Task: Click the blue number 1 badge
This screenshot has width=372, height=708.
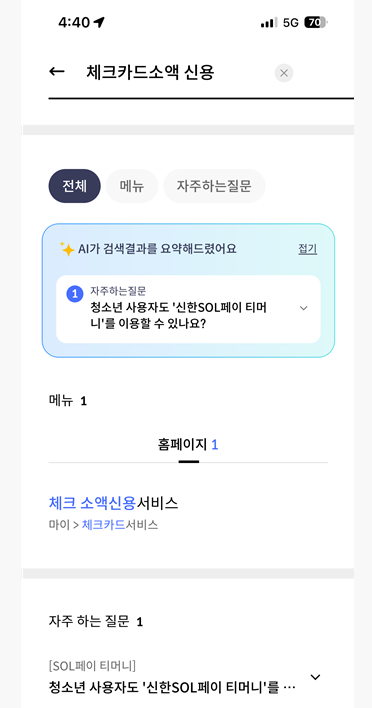Action: (x=74, y=294)
